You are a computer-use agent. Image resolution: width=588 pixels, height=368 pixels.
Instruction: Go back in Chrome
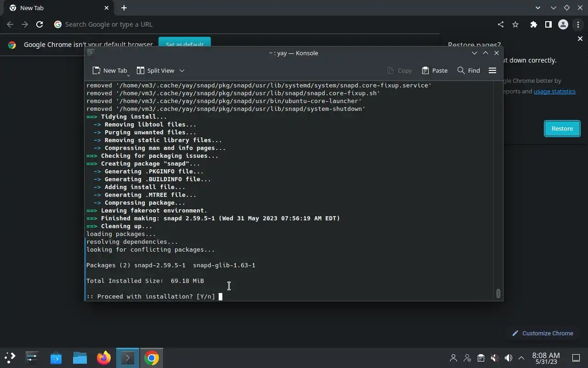[x=10, y=24]
